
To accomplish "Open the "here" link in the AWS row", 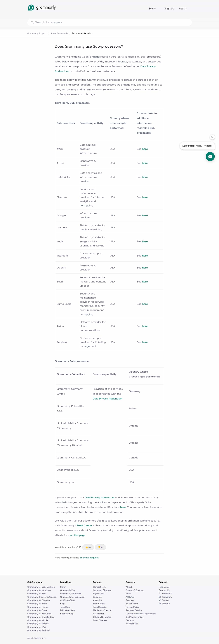I will (145, 149).
